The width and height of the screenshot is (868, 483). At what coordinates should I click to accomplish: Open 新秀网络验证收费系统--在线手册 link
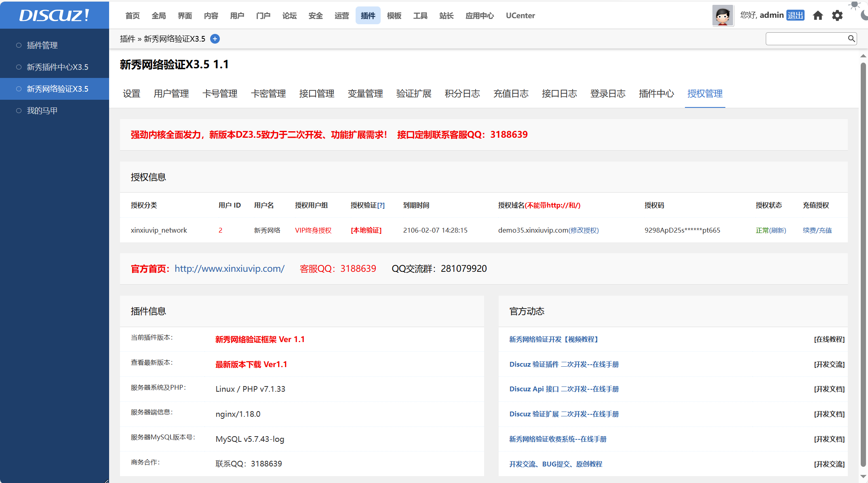(x=558, y=439)
